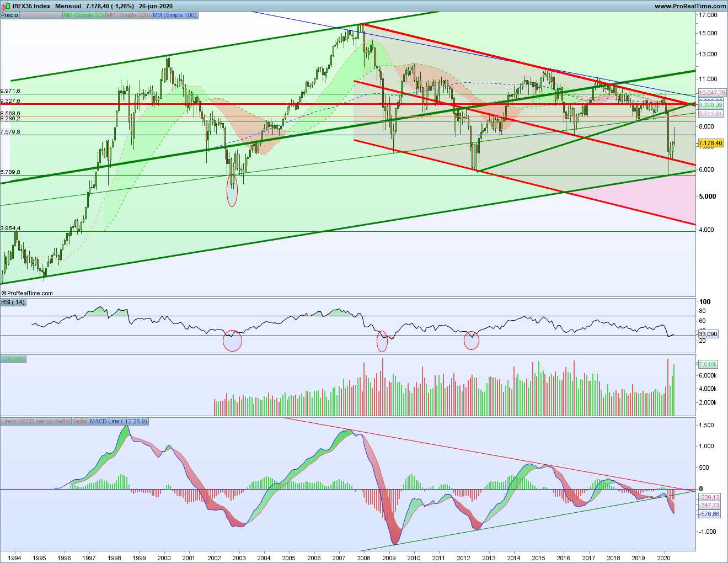Open the MACD Line (12 26 9) label
The image size is (728, 563).
coord(119,421)
